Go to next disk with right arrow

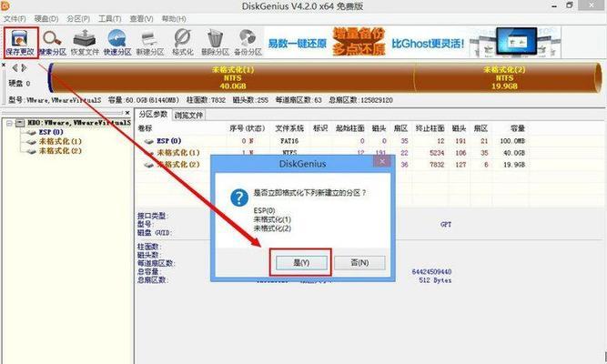point(24,68)
